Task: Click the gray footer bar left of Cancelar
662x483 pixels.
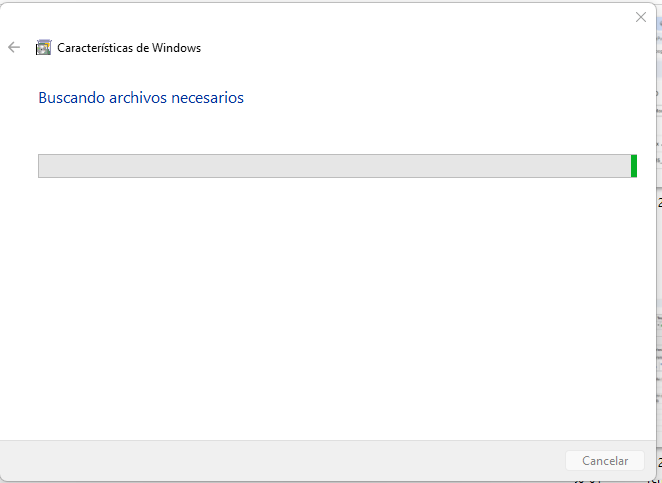Action: tap(280, 461)
